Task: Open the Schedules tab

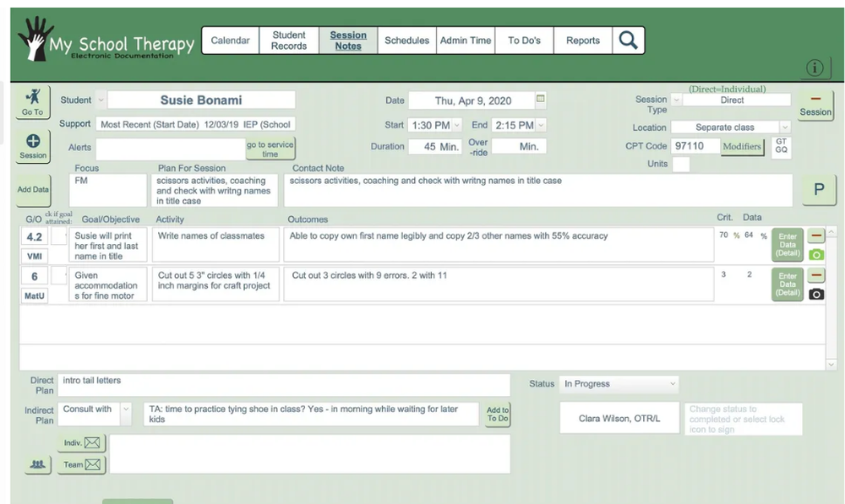Action: tap(407, 41)
